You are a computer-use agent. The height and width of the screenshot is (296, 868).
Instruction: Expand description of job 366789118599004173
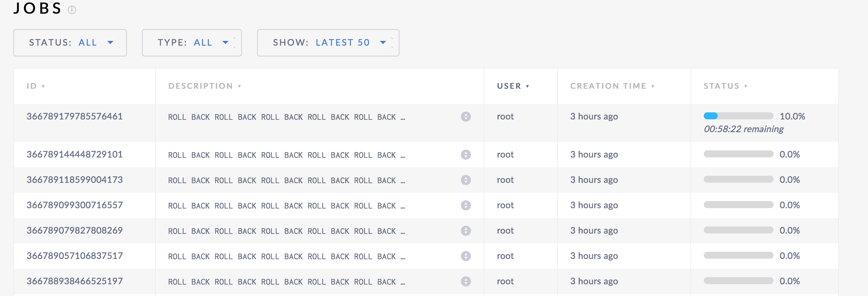click(x=466, y=180)
